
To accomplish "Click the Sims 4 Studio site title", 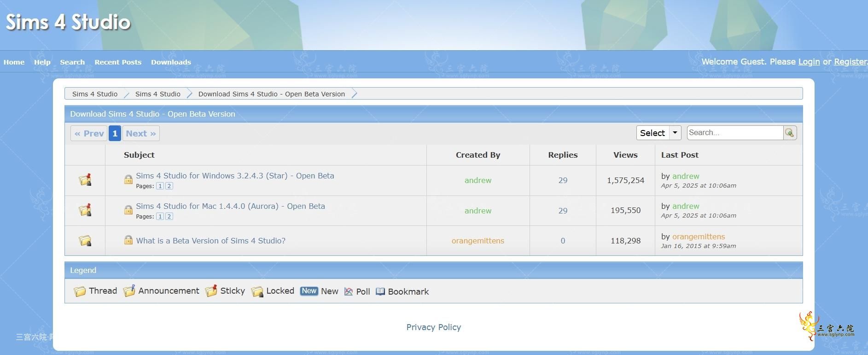I will (x=68, y=22).
